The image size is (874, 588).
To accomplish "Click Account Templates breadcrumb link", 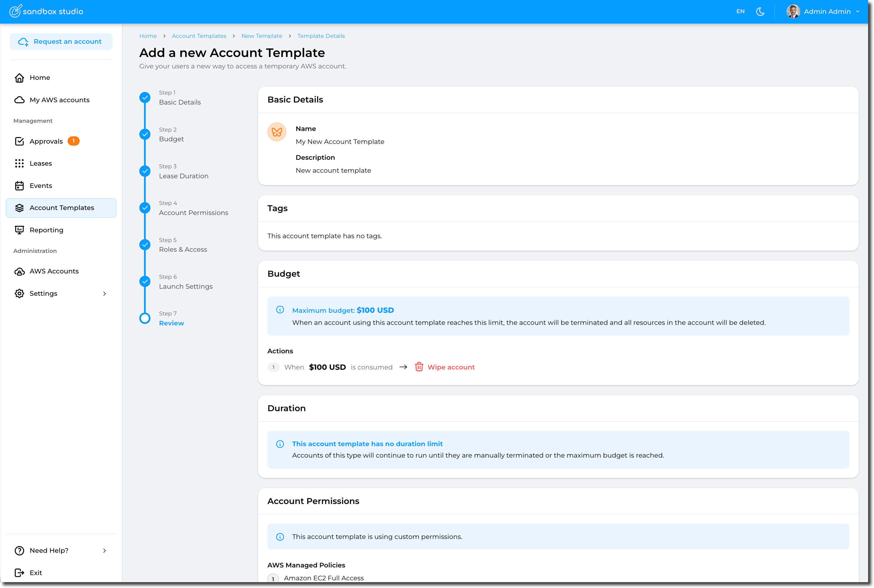I will [x=199, y=36].
